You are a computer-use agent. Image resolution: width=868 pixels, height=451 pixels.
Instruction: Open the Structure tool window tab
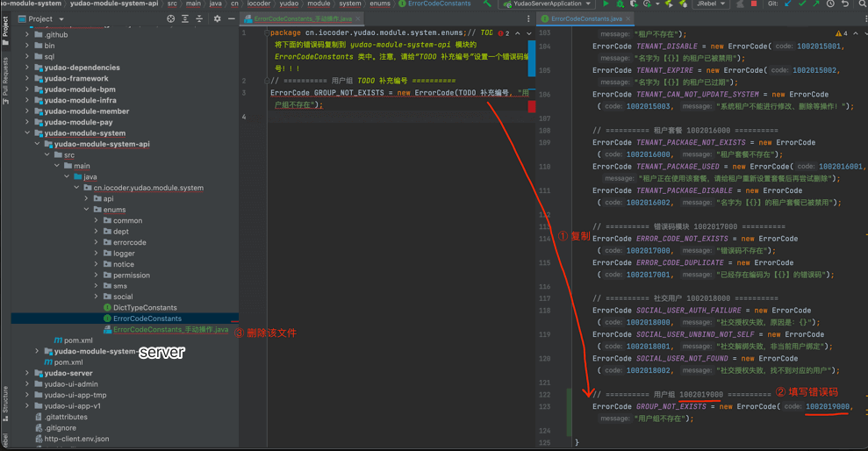4,400
